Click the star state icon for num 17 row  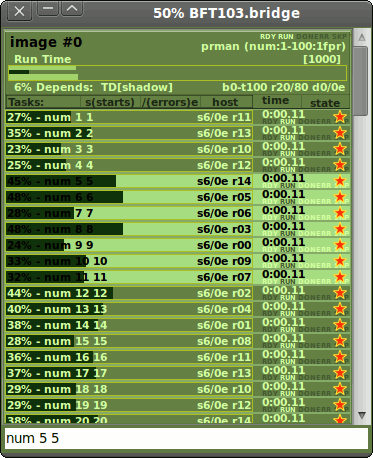(x=340, y=373)
